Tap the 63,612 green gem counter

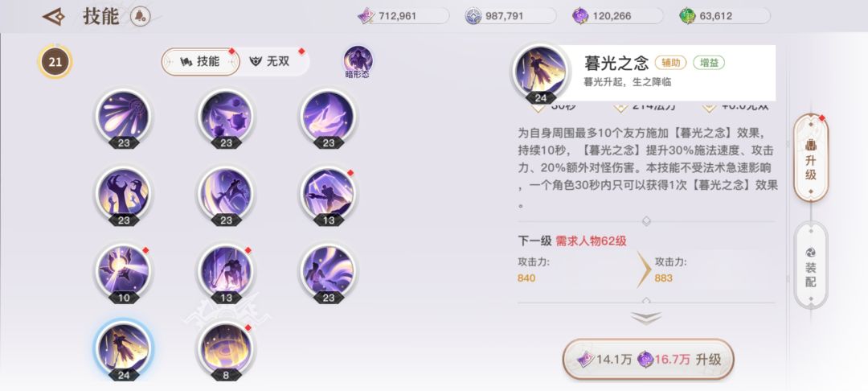tap(724, 16)
